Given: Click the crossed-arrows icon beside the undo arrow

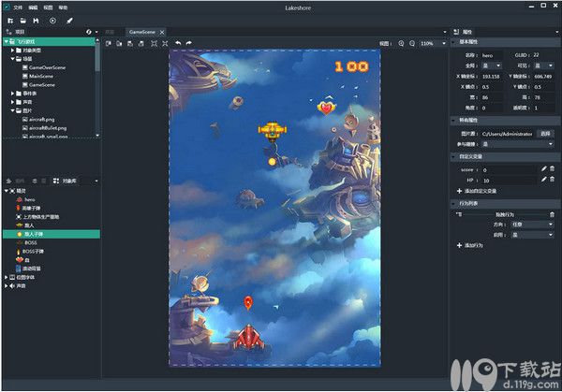Looking at the screenshot, I should pyautogui.click(x=165, y=43).
